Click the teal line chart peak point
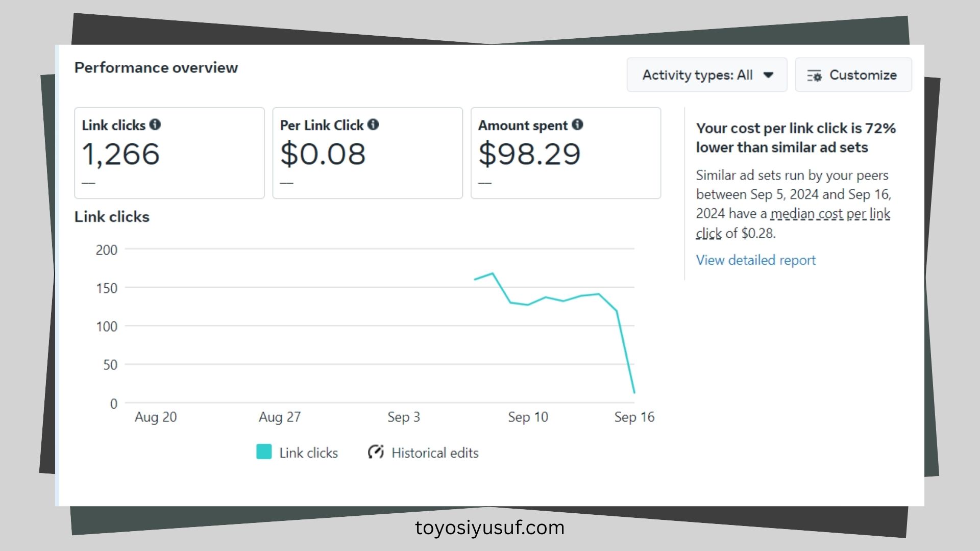The image size is (980, 551). coord(493,274)
